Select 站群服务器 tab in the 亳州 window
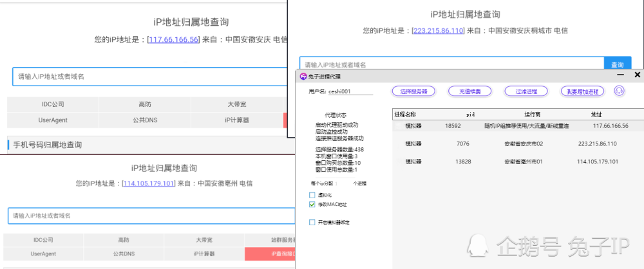The width and height of the screenshot is (644, 269). [270, 240]
